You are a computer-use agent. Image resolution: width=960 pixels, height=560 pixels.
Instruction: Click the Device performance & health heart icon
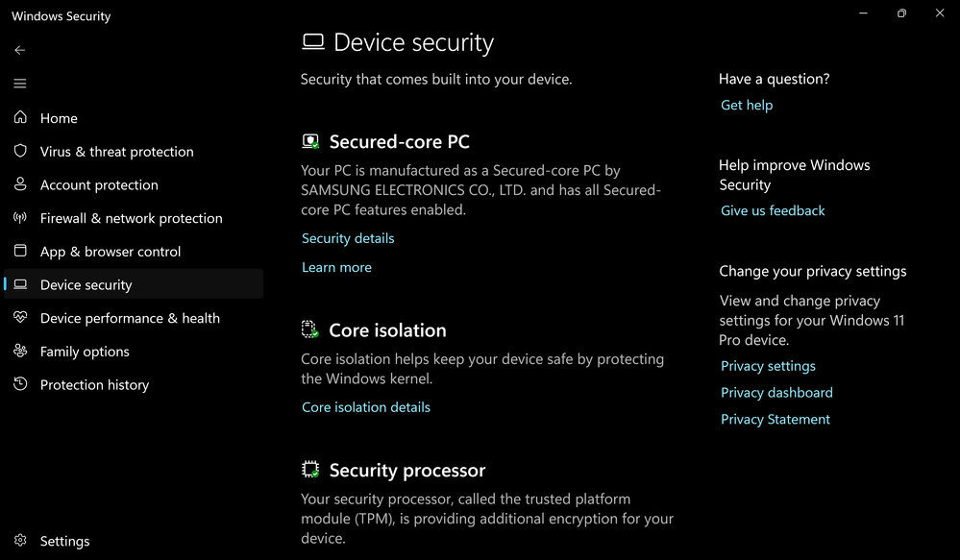(20, 317)
